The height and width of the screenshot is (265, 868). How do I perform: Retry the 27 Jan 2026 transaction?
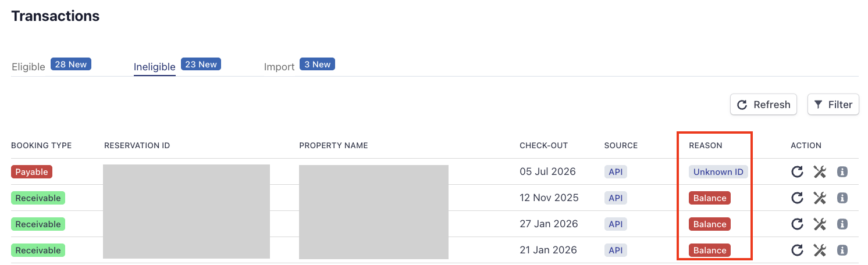pos(797,224)
